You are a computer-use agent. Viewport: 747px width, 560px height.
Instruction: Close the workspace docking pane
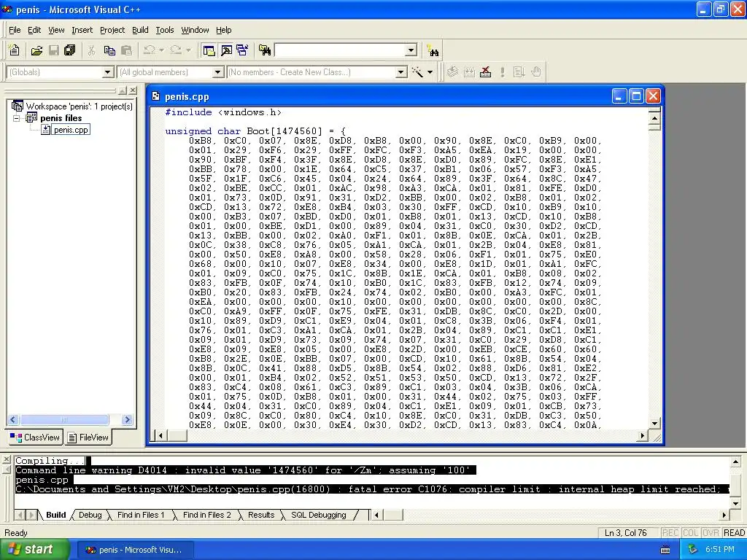point(133,90)
